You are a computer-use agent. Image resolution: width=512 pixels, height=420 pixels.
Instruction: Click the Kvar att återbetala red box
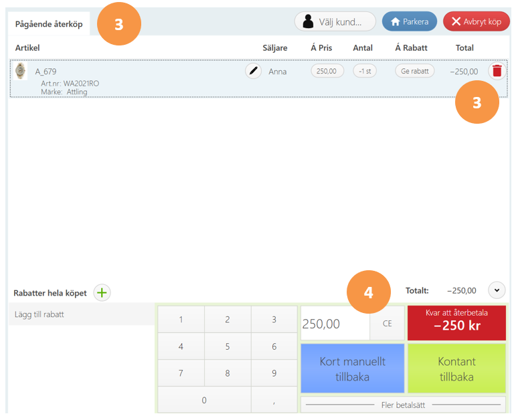[x=456, y=323]
